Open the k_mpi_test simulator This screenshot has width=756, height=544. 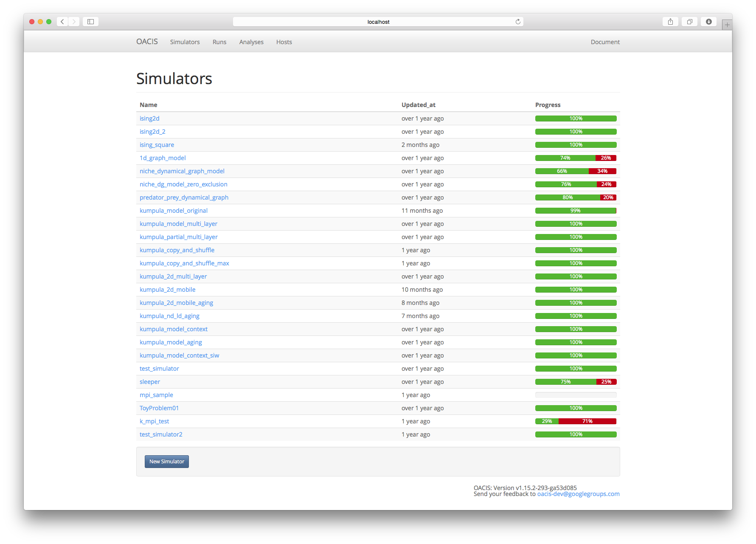pyautogui.click(x=154, y=421)
